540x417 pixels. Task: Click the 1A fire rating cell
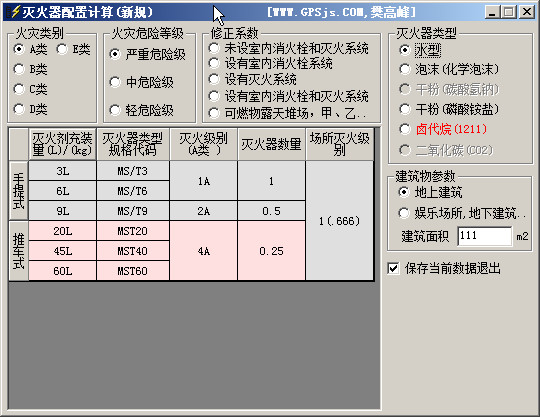[204, 181]
